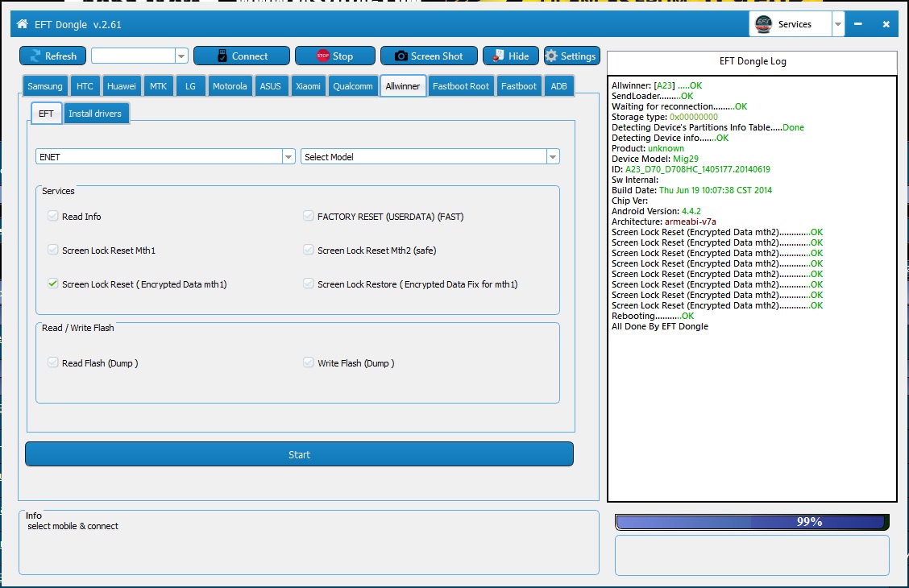Minimize the EFT Dongle window
Screen dimensions: 909x588
[x=858, y=23]
